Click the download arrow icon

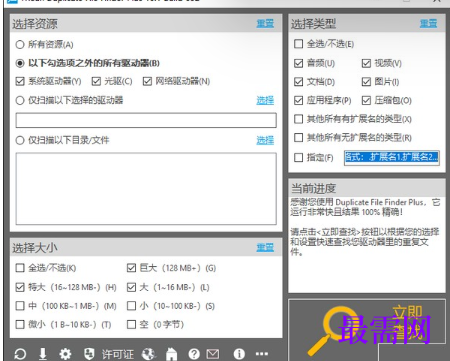[43, 354]
